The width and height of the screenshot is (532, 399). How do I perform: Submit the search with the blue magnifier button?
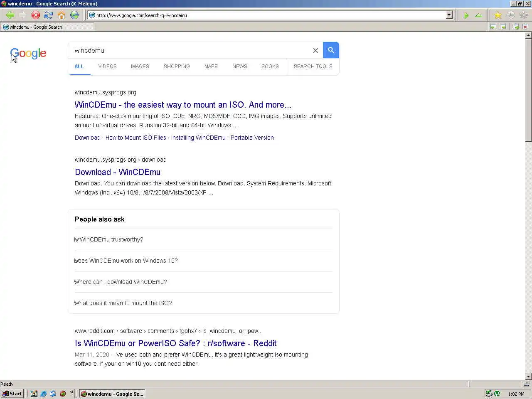[331, 50]
